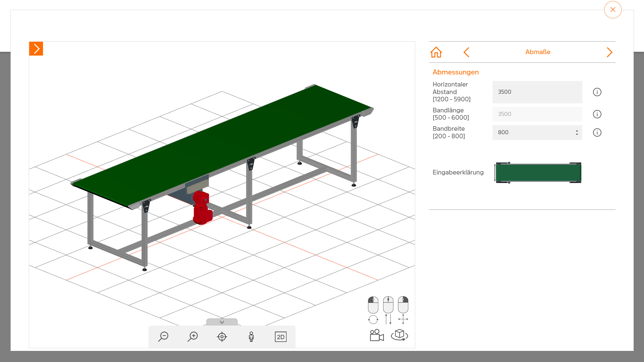The width and height of the screenshot is (644, 362).
Task: Click the Horizontaler Abstand input field
Action: 537,92
